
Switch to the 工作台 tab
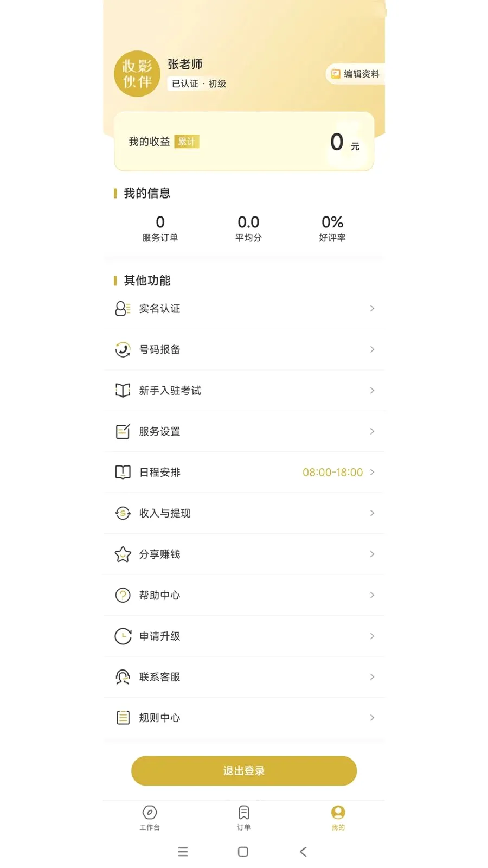150,818
